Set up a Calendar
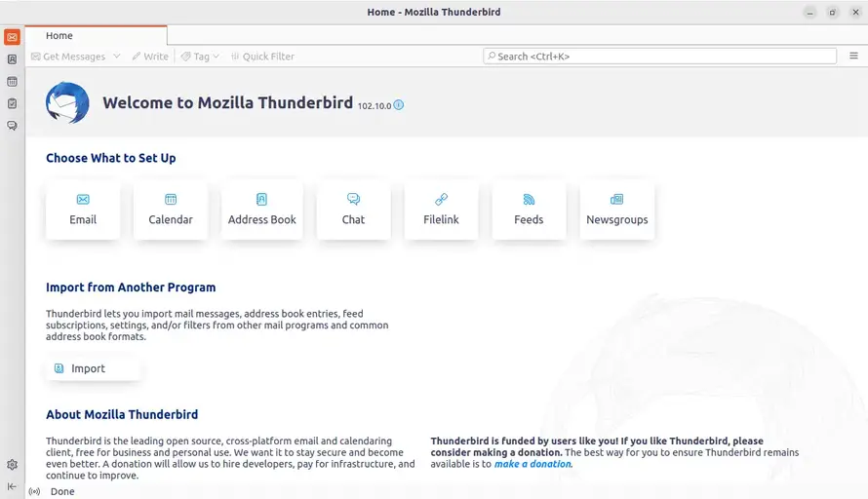Viewport: 868px width, 499px height. point(171,211)
